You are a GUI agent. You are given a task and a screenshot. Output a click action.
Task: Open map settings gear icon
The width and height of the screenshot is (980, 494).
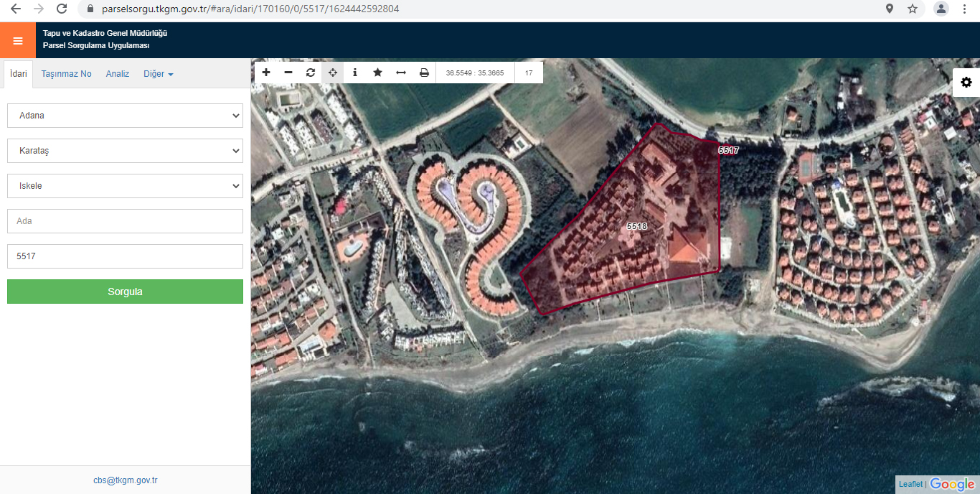click(x=966, y=83)
